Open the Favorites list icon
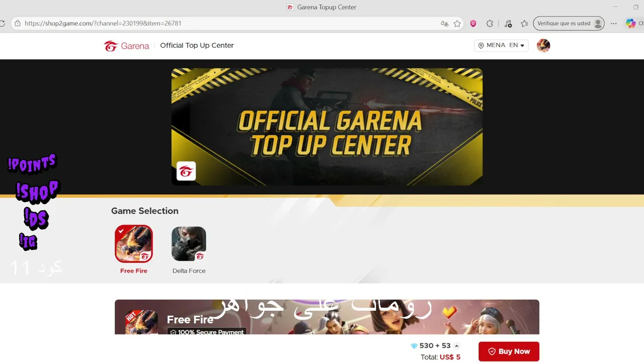This screenshot has width=644, height=362. 524,24
